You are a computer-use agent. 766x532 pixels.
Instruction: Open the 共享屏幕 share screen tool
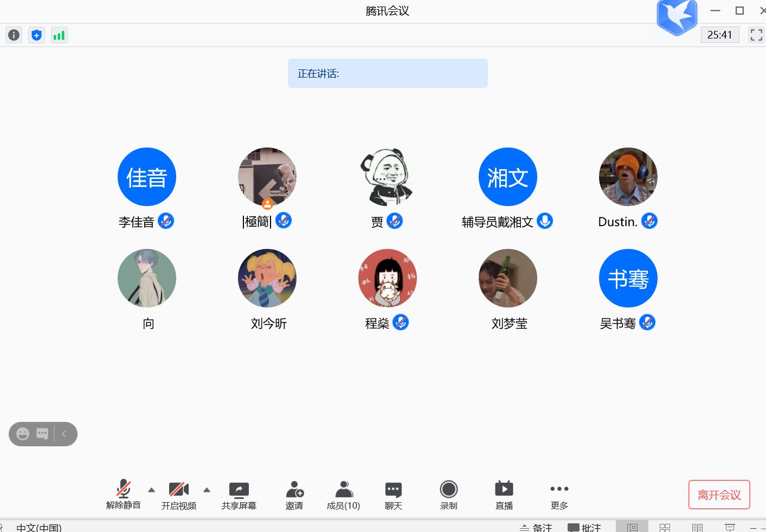(239, 495)
